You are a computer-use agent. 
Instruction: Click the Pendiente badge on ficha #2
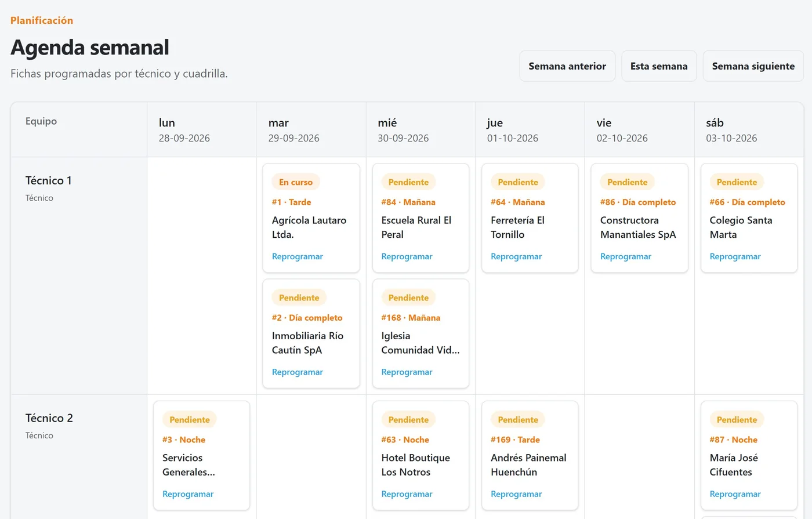pos(299,297)
